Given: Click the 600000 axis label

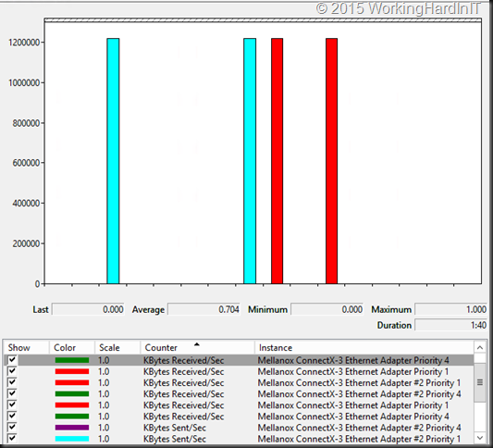Looking at the screenshot, I should coord(26,163).
